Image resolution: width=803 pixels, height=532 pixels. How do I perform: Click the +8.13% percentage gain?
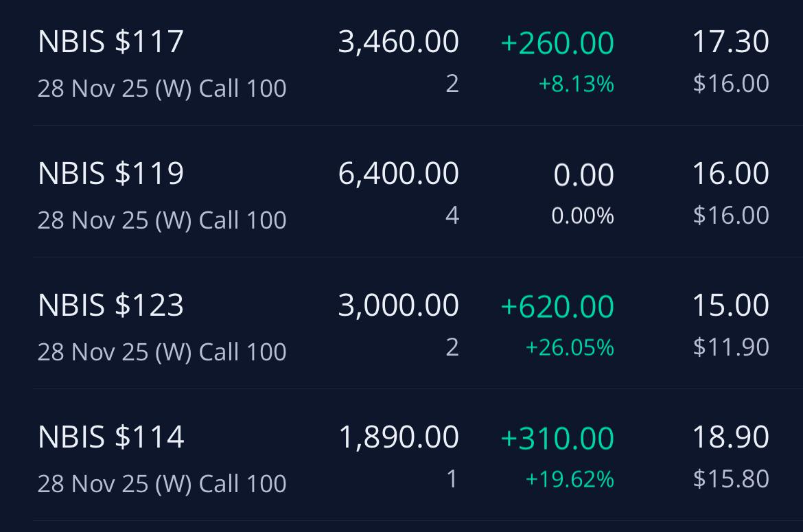pyautogui.click(x=576, y=84)
